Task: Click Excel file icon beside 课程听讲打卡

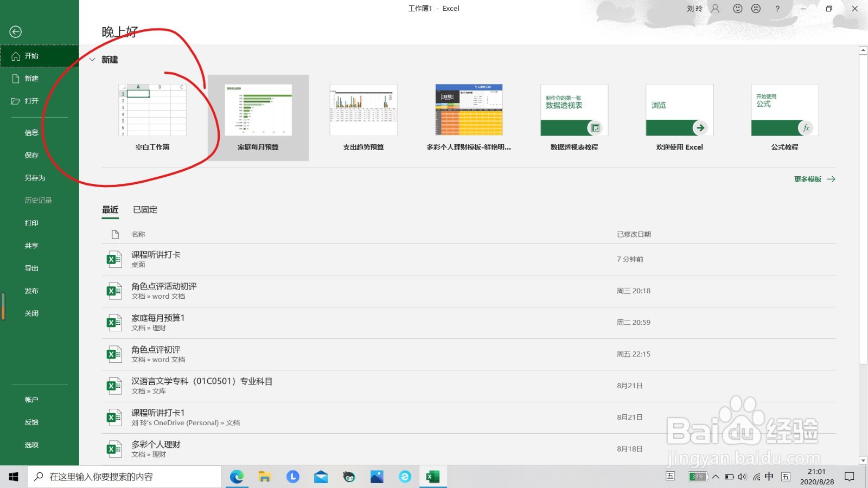Action: [x=114, y=260]
